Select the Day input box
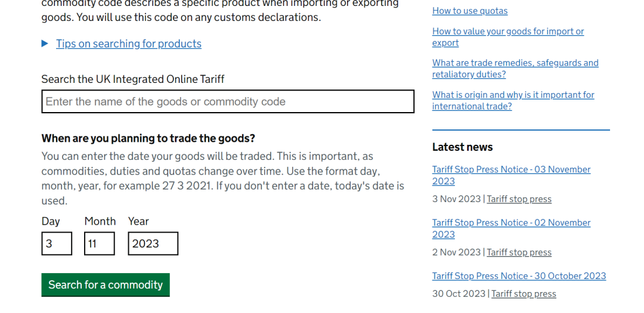This screenshot has width=644, height=313. coord(57,244)
